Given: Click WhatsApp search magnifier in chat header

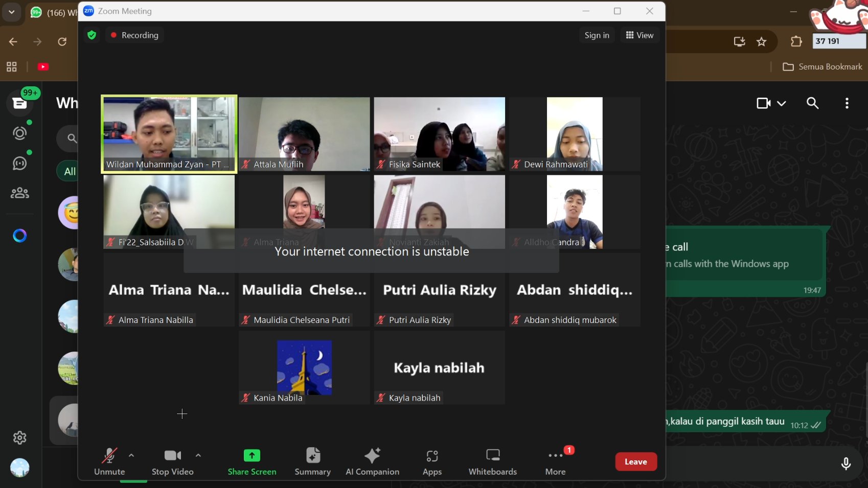Looking at the screenshot, I should point(812,103).
